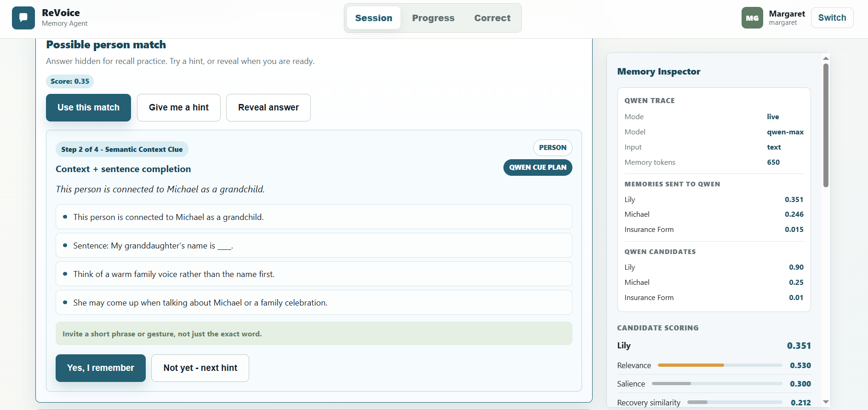868x410 pixels.
Task: Click the clue 'Think of a warm family voice'
Action: click(x=314, y=274)
